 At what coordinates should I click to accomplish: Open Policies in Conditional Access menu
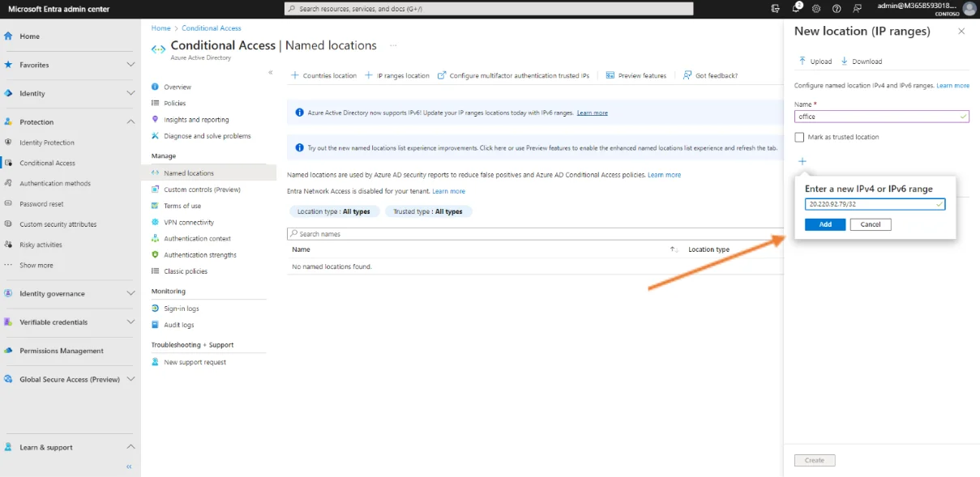coord(174,104)
